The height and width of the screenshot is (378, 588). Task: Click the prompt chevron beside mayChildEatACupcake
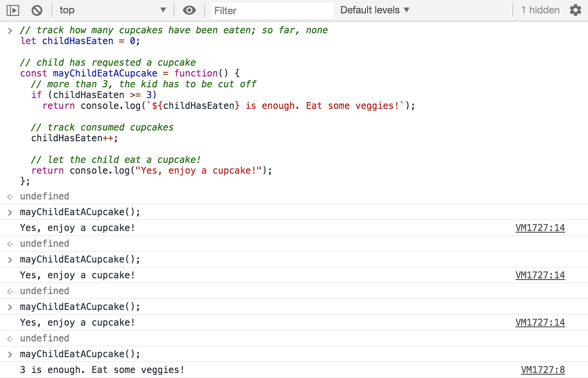[x=10, y=212]
